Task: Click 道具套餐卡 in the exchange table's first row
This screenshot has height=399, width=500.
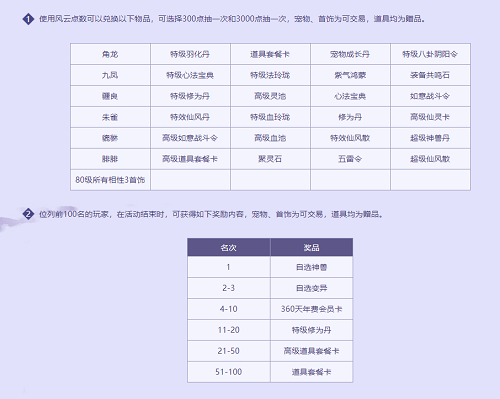Action: (x=270, y=54)
